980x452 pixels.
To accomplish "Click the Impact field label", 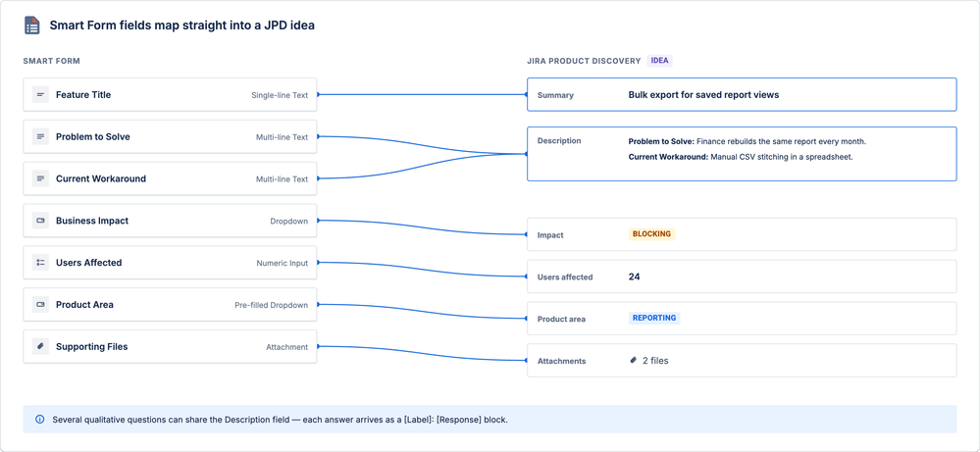I will tap(550, 235).
